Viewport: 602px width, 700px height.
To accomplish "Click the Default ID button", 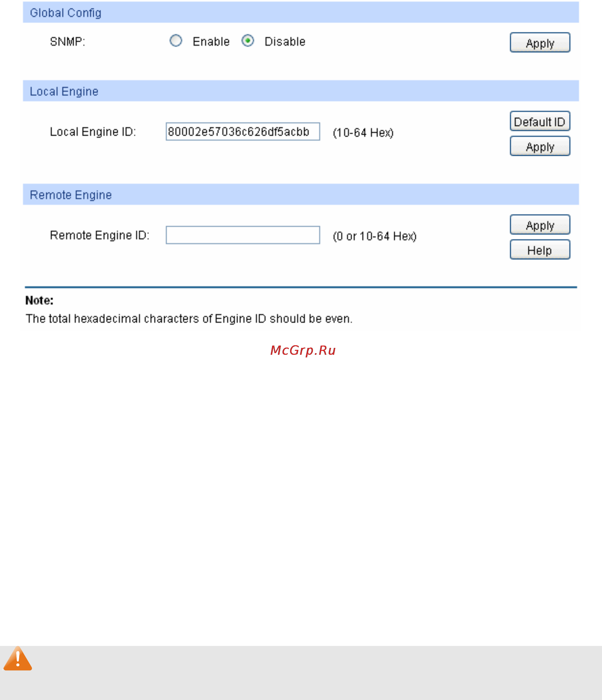I will tap(540, 121).
